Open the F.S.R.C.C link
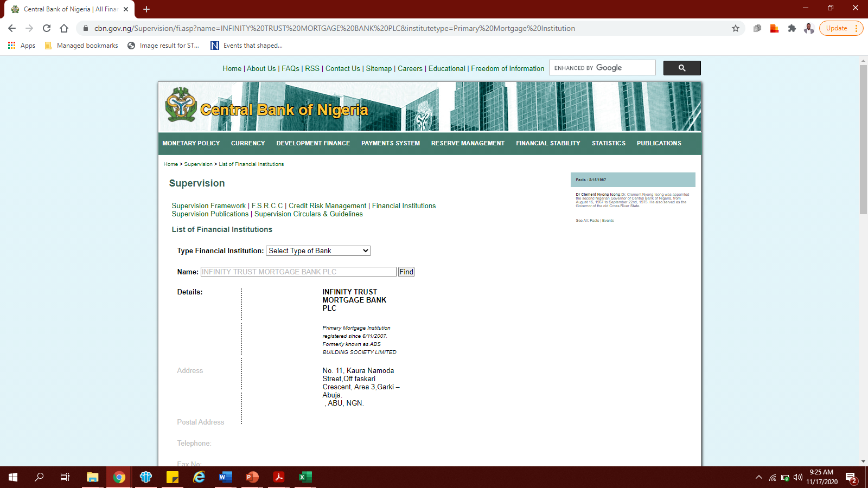 [x=267, y=206]
